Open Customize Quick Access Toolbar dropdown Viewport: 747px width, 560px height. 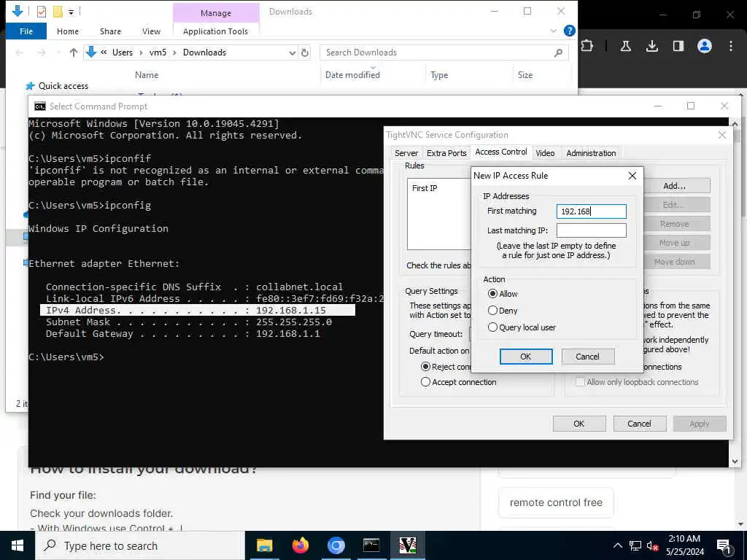pyautogui.click(x=71, y=12)
